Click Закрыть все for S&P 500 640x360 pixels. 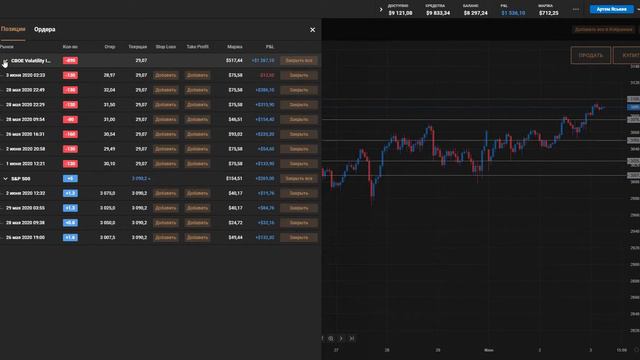[299, 178]
